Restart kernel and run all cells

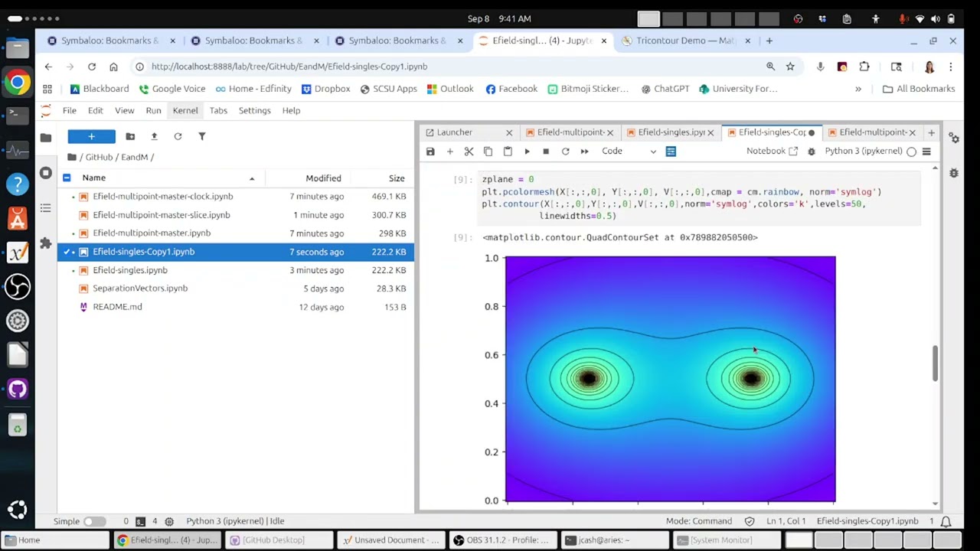[584, 152]
